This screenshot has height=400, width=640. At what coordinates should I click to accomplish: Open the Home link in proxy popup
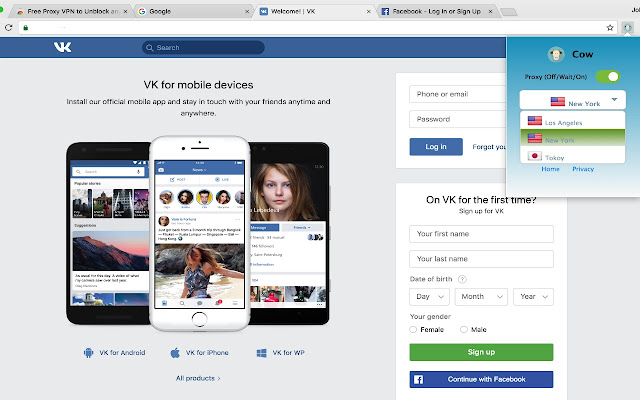550,169
